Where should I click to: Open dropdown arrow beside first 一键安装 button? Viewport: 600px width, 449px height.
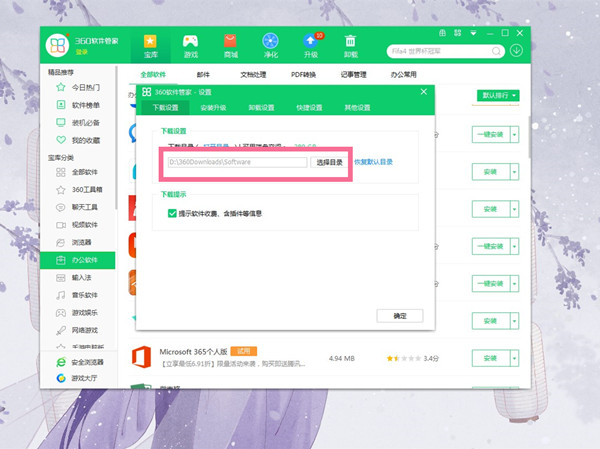(516, 133)
